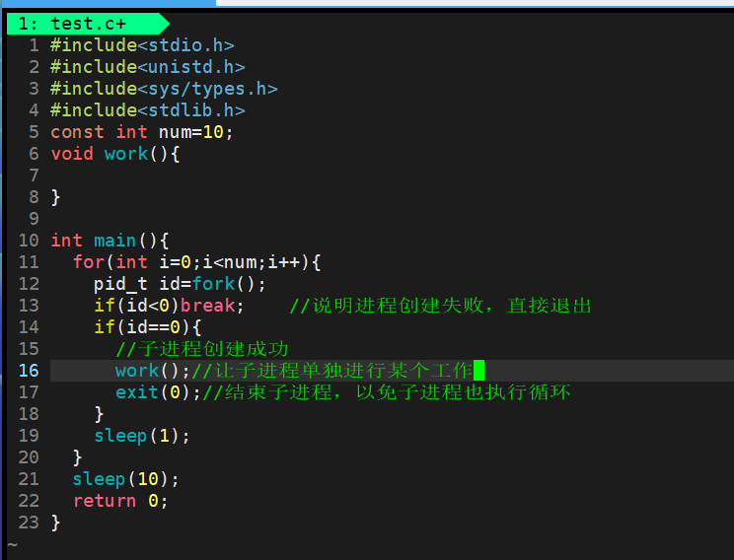Screen dimensions: 734x560
Task: Click line number 7 in the gutter
Action: coord(34,175)
